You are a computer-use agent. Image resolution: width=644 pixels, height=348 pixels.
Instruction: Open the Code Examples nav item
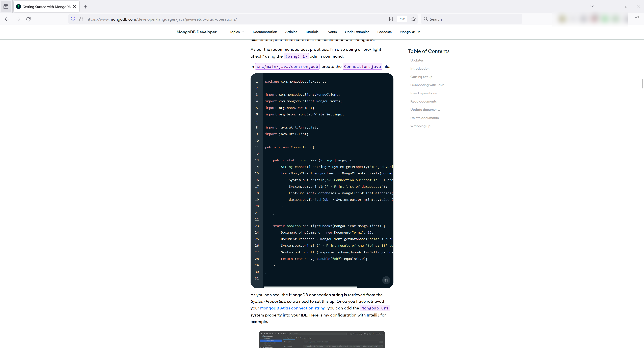coord(357,32)
